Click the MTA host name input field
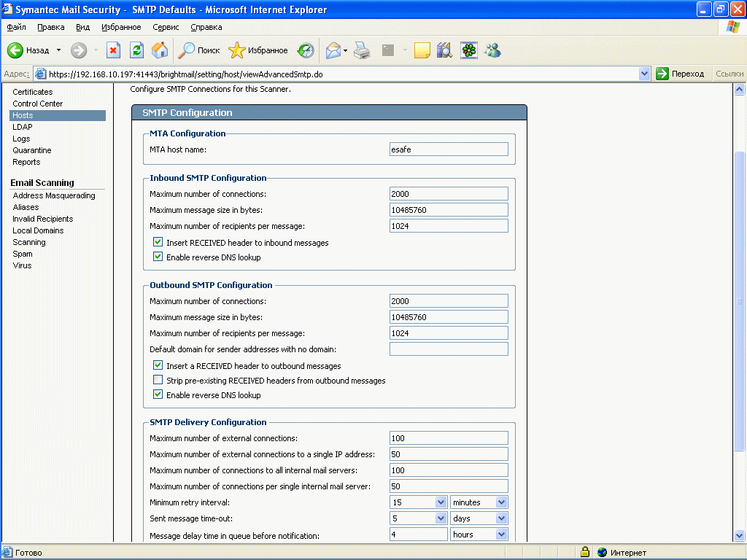The image size is (747, 560). click(x=449, y=149)
